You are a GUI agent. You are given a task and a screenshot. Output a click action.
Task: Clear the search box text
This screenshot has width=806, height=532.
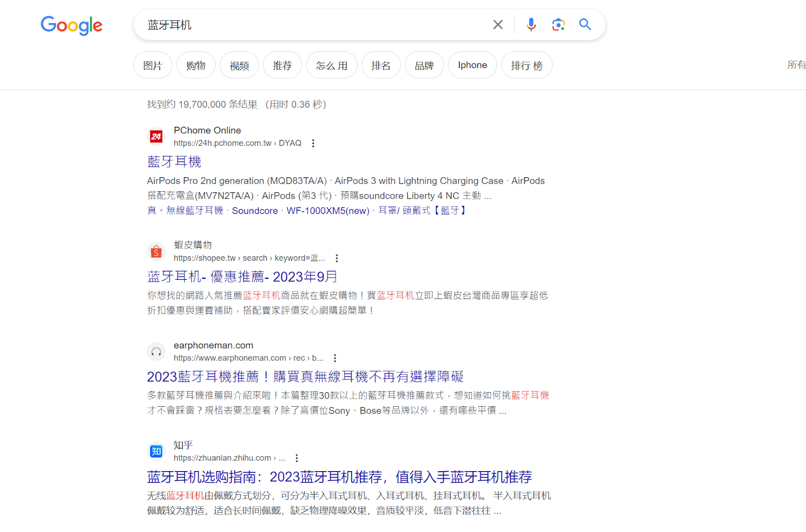(498, 25)
